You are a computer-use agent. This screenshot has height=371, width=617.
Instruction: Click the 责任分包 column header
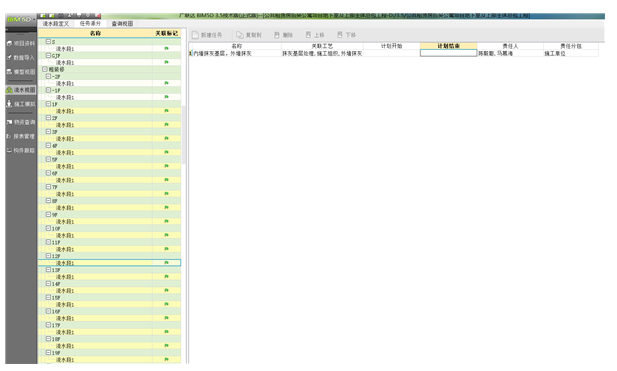tap(571, 46)
